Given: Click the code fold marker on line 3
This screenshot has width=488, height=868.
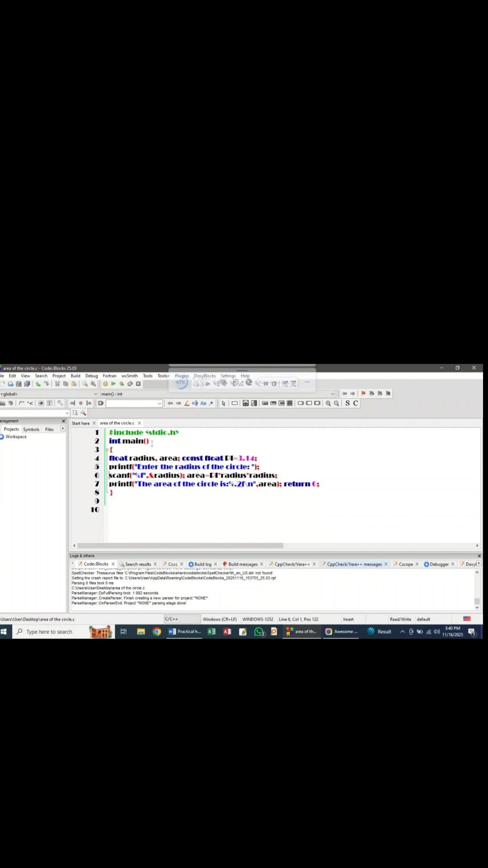Looking at the screenshot, I should point(107,450).
